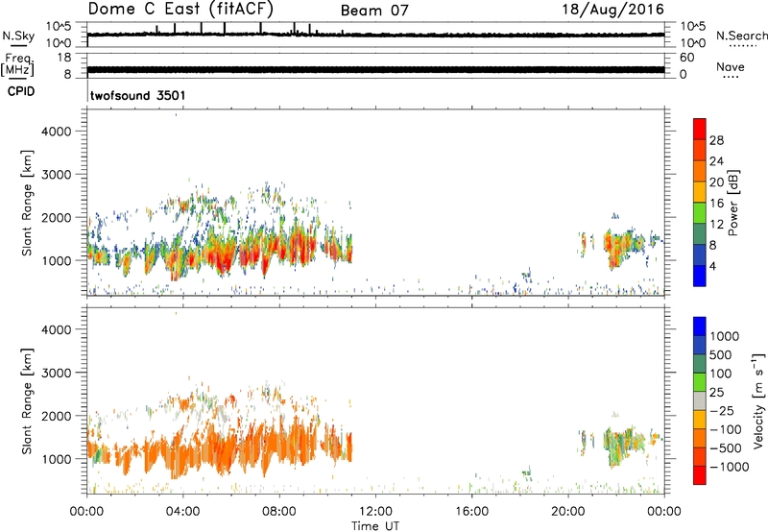This screenshot has width=768, height=532.
Task: Click the '25' velocity colorbar label
Action: pos(716,393)
